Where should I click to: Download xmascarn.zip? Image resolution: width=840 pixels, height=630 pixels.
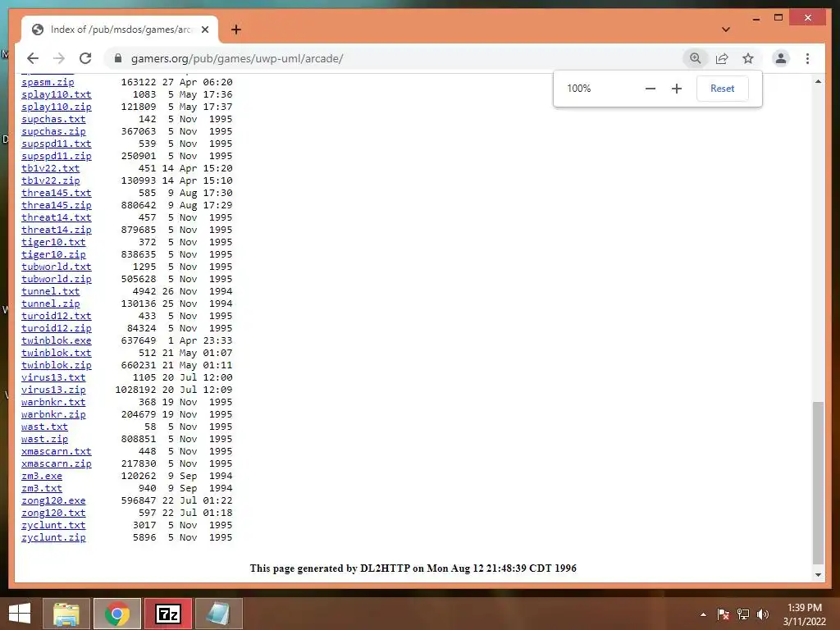(57, 464)
